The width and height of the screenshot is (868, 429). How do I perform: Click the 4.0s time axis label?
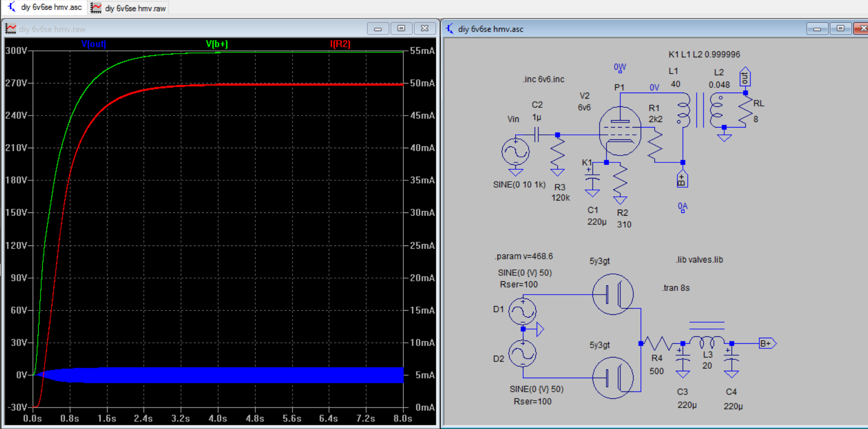[x=218, y=418]
